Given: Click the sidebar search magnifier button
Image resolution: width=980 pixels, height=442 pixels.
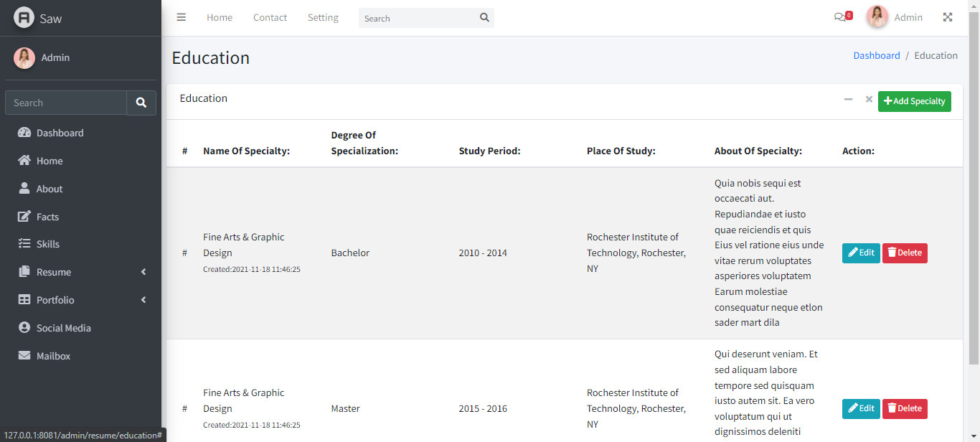Looking at the screenshot, I should (141, 103).
